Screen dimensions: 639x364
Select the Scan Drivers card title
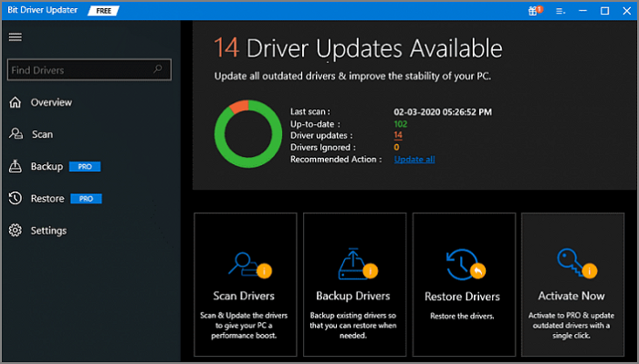coord(244,296)
